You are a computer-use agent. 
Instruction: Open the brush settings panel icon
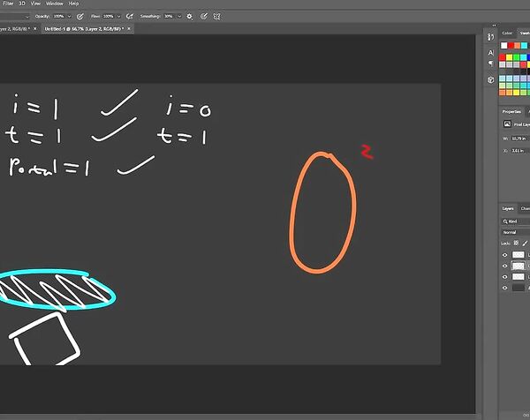coord(491,36)
